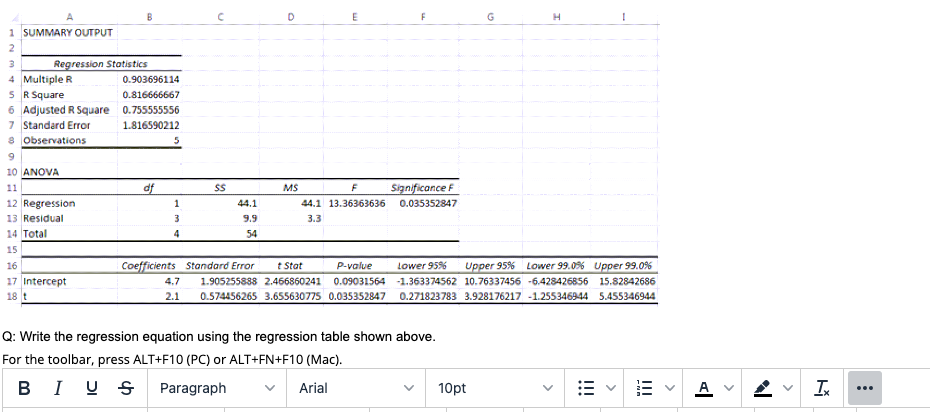Insert a bulleted list

(587, 388)
